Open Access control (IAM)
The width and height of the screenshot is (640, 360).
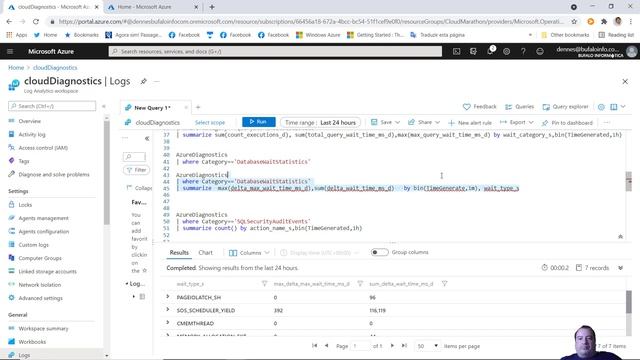(43, 148)
